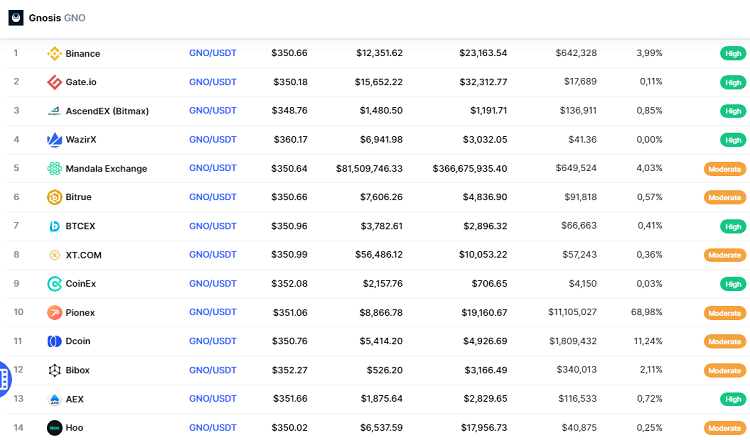Click the High confidence badge for Binance
Screen dimensions: 750x440
(x=733, y=54)
